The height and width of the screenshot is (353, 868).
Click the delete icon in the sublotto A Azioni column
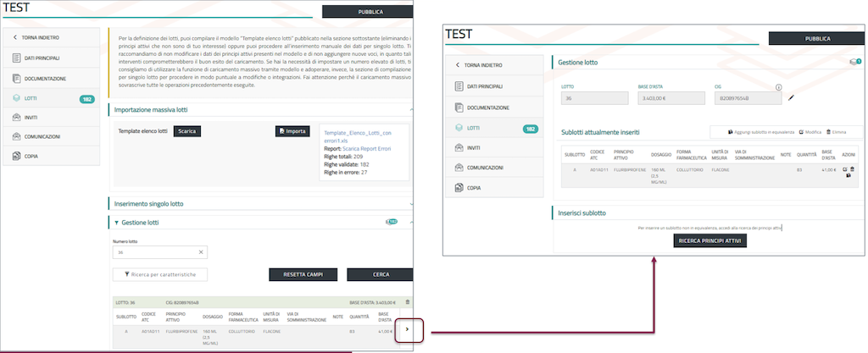(852, 169)
